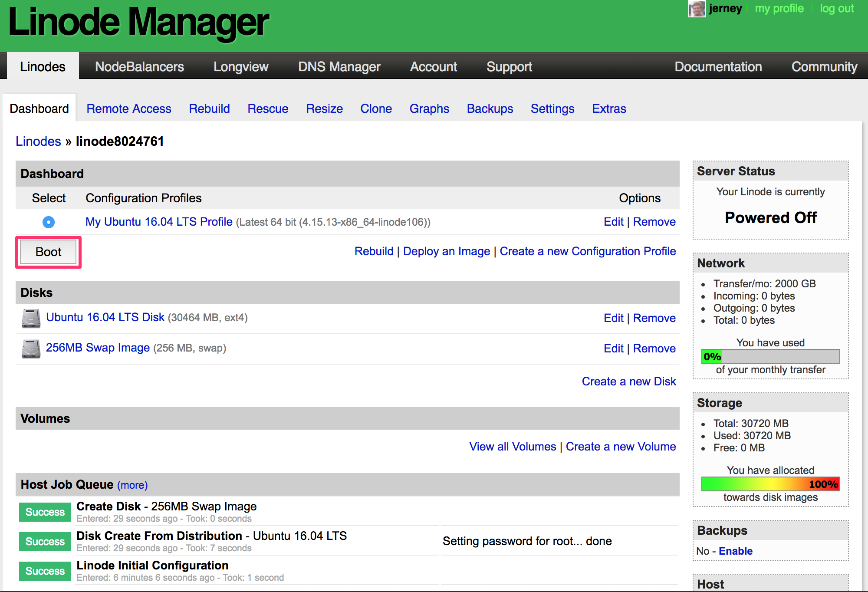Edit the Ubuntu 16.04 LTS configuration profile
Screen dimensions: 868x592
click(613, 222)
